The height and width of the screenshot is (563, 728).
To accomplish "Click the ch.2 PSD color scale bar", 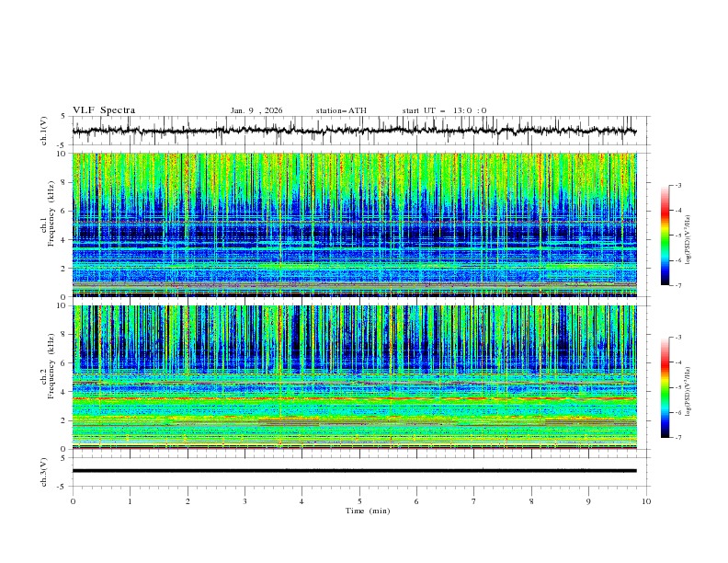I will click(665, 387).
